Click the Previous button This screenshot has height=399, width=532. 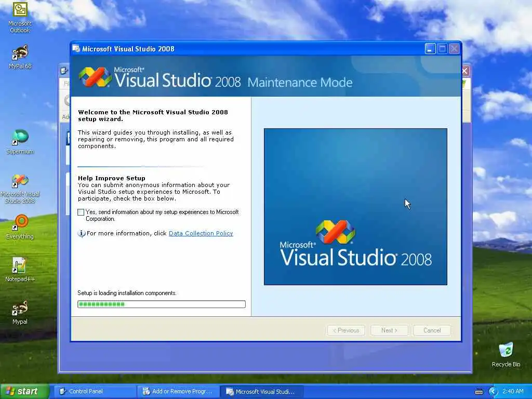point(346,330)
